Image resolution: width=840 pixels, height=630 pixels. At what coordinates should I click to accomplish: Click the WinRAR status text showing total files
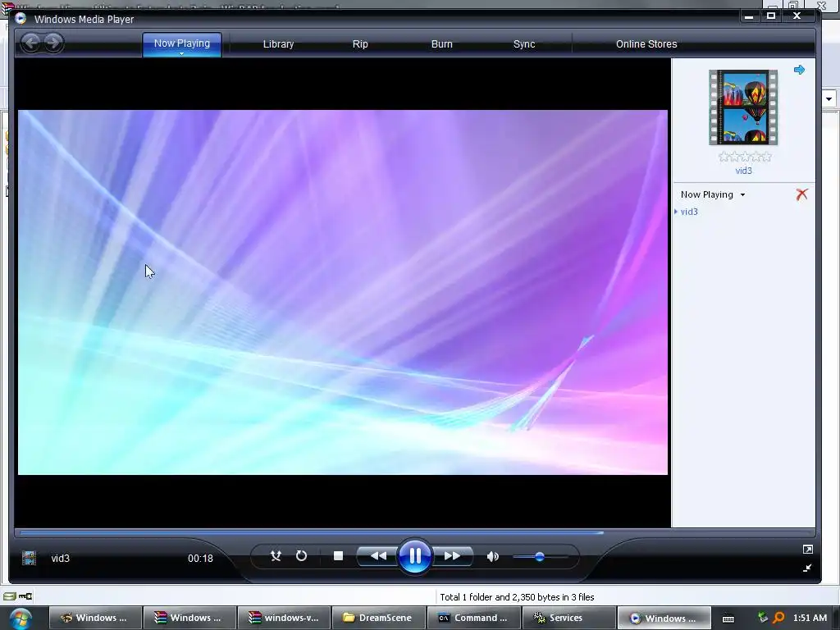[x=517, y=597]
